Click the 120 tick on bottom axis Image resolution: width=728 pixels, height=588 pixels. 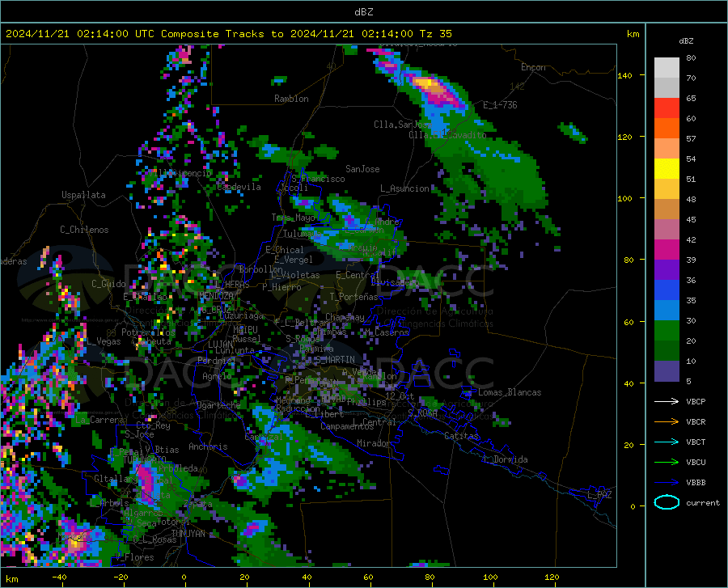click(x=552, y=577)
